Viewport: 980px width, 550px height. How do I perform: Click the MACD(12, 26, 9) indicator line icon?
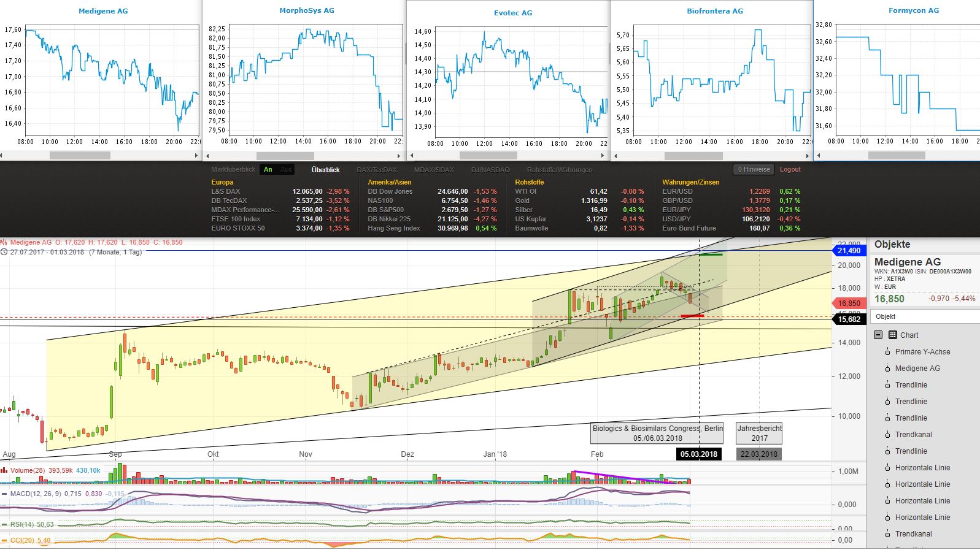click(x=4, y=494)
